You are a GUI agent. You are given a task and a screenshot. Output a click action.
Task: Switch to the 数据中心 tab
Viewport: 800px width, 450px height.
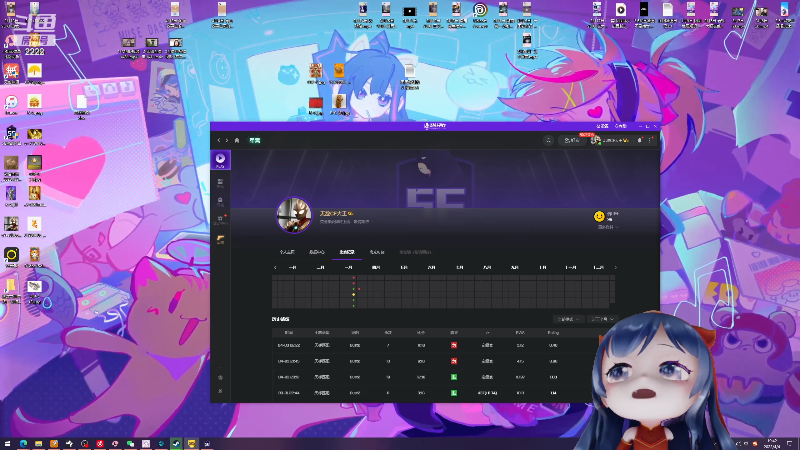pyautogui.click(x=316, y=252)
